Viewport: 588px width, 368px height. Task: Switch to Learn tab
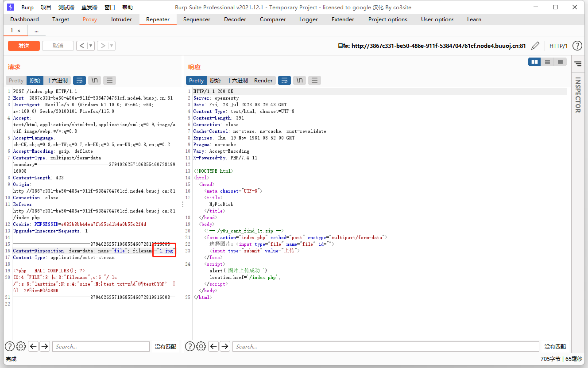(474, 19)
